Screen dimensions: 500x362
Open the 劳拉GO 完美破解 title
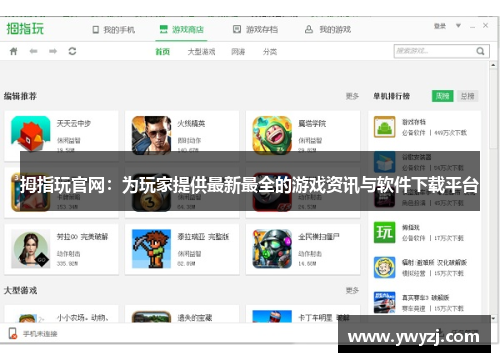[82, 237]
